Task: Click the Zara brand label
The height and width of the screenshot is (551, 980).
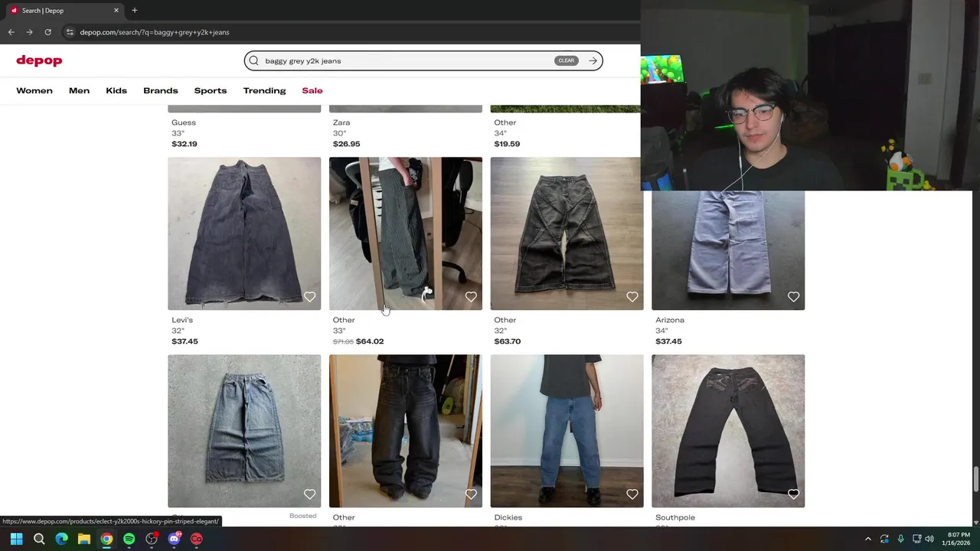Action: (x=341, y=122)
